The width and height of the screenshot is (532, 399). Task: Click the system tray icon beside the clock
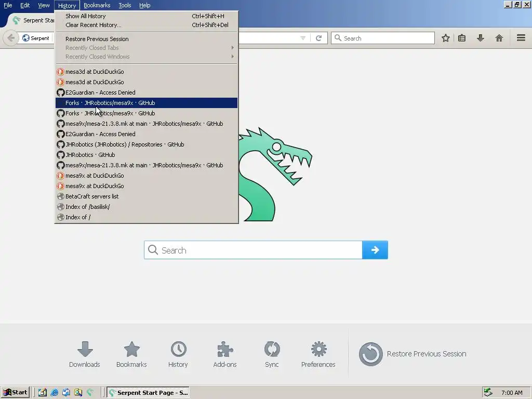[488, 393]
